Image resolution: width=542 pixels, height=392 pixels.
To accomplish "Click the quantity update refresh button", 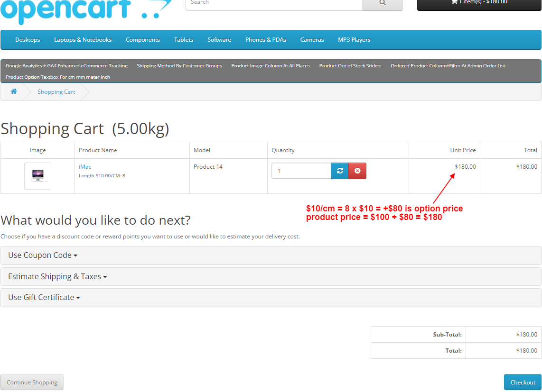I will click(339, 171).
